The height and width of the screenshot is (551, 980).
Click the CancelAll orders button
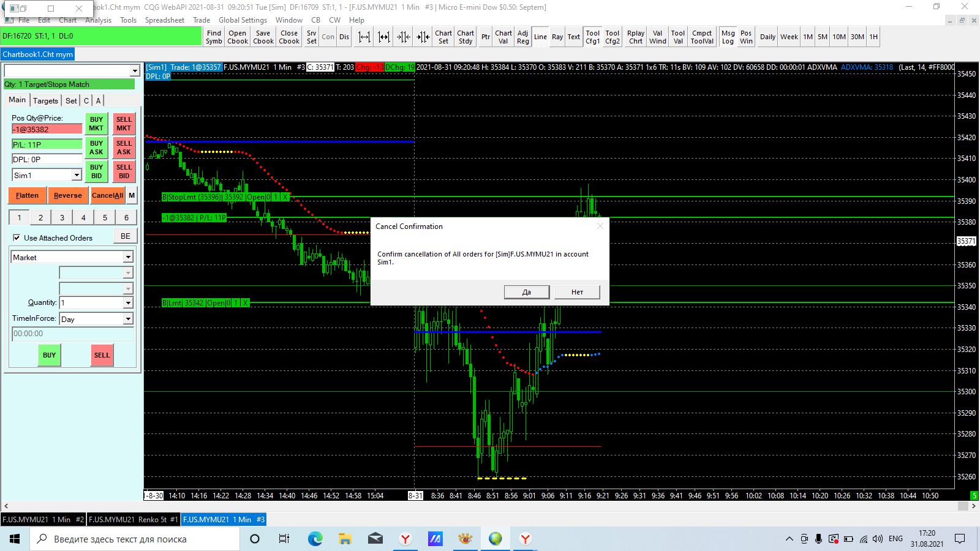[107, 195]
